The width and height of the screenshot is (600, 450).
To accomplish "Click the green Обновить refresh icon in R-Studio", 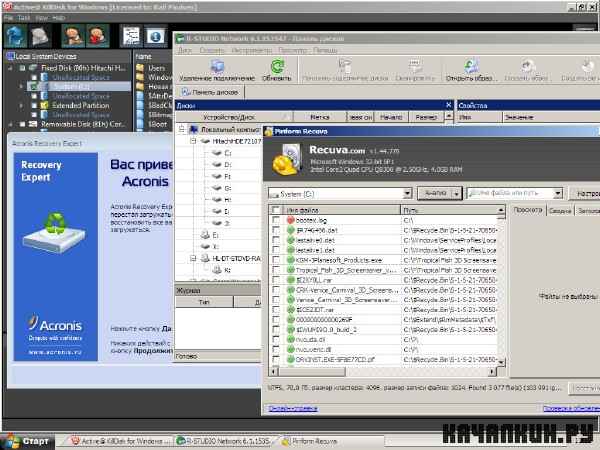I will (x=277, y=66).
